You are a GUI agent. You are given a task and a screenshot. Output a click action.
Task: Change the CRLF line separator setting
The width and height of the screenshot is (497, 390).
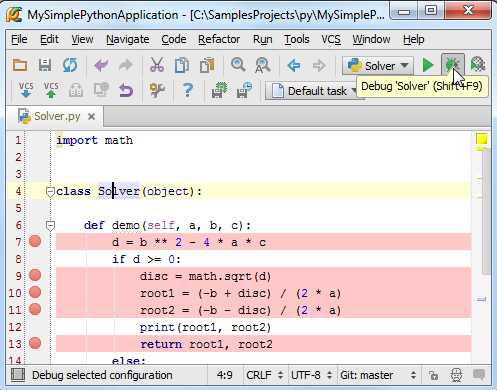[x=265, y=375]
